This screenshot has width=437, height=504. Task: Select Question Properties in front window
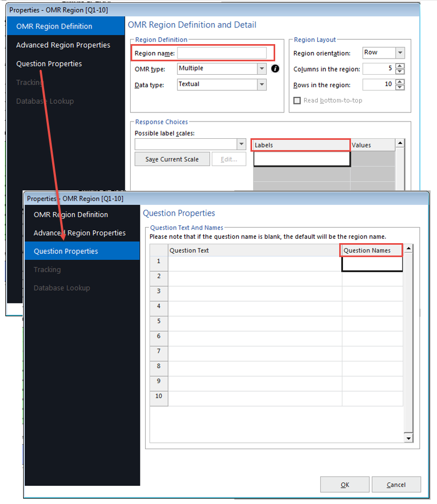point(82,251)
